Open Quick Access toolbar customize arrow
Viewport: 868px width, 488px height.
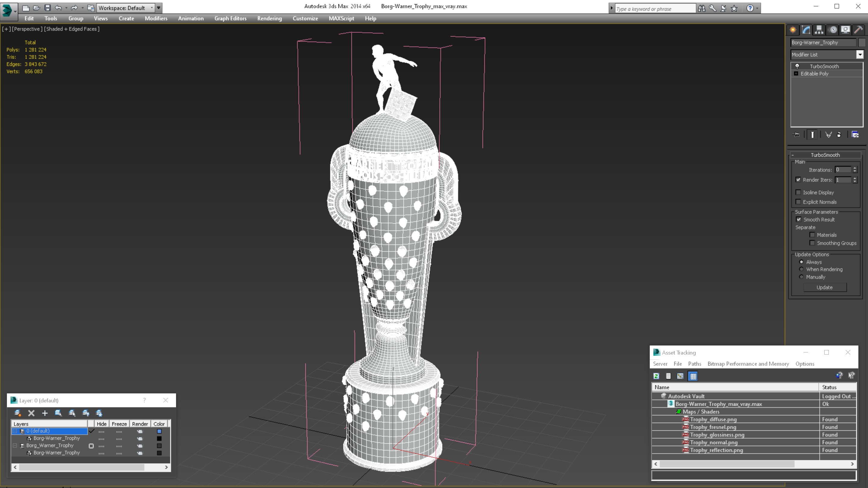158,8
